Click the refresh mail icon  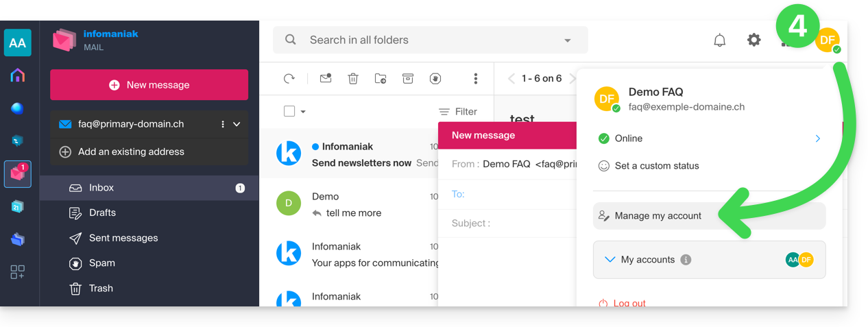click(289, 79)
